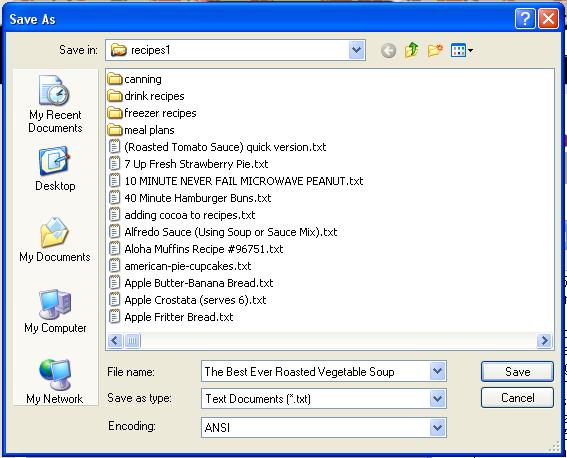Select the Alfredo Sauce text file

point(223,232)
